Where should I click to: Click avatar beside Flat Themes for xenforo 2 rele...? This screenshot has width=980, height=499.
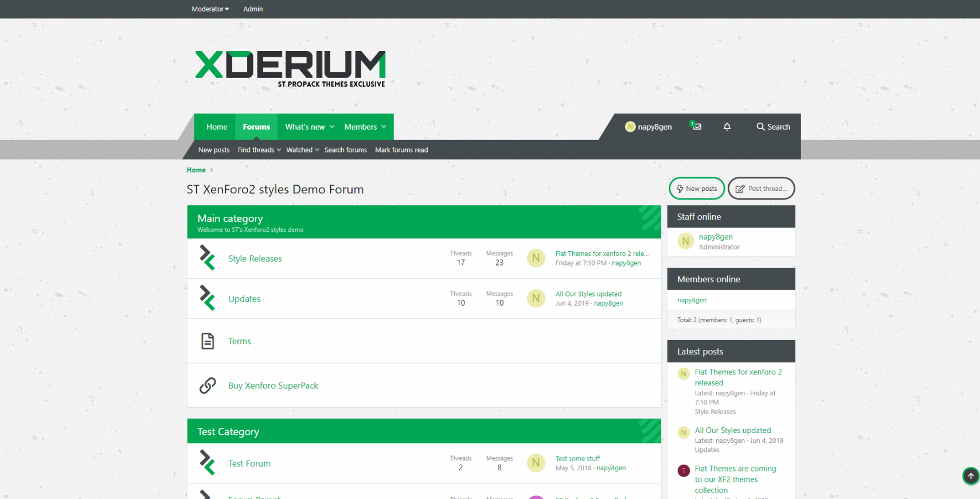pyautogui.click(x=536, y=258)
